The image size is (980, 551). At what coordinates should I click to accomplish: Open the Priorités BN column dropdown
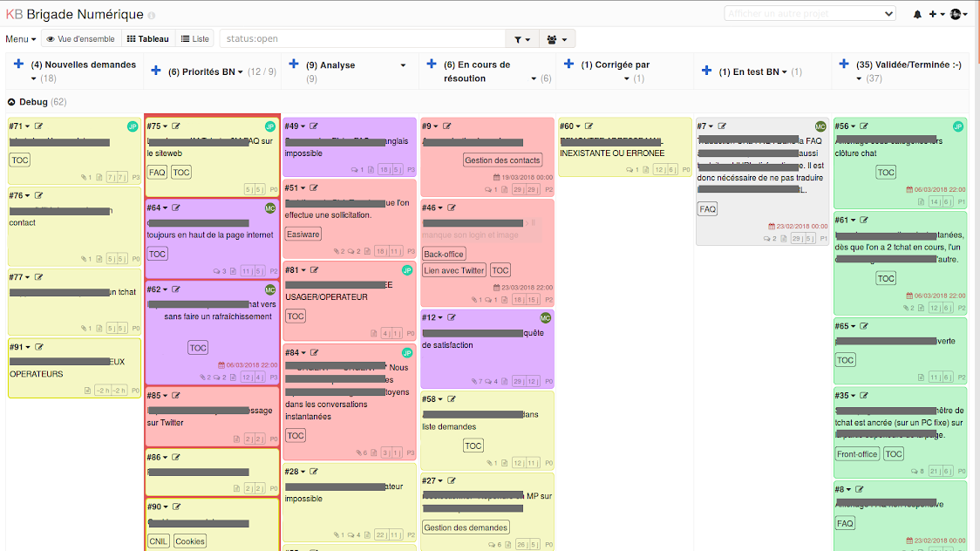tap(240, 72)
